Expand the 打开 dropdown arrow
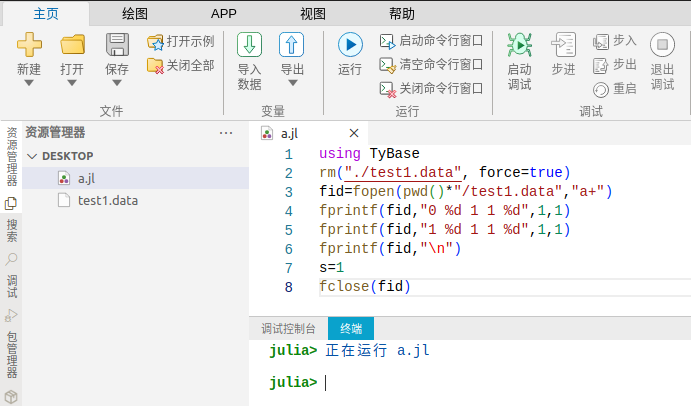Screen dimensions: 691x406 72,83
